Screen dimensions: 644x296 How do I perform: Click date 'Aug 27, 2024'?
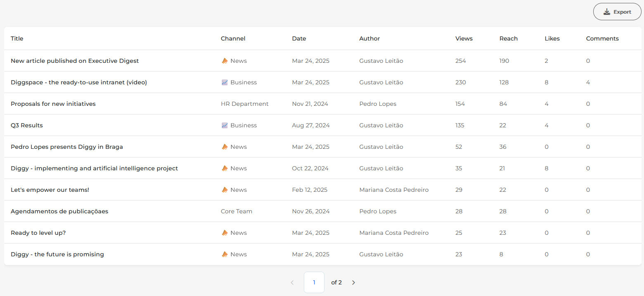pos(311,125)
